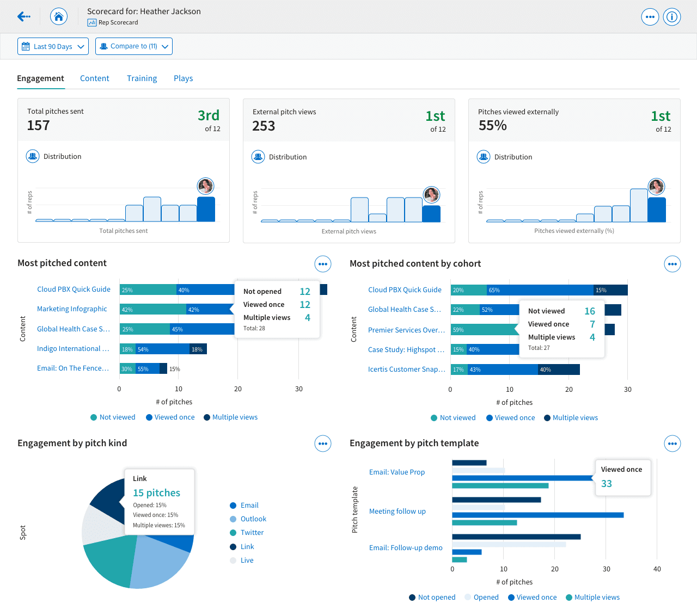Open Marketing Infographic content link

coord(72,309)
